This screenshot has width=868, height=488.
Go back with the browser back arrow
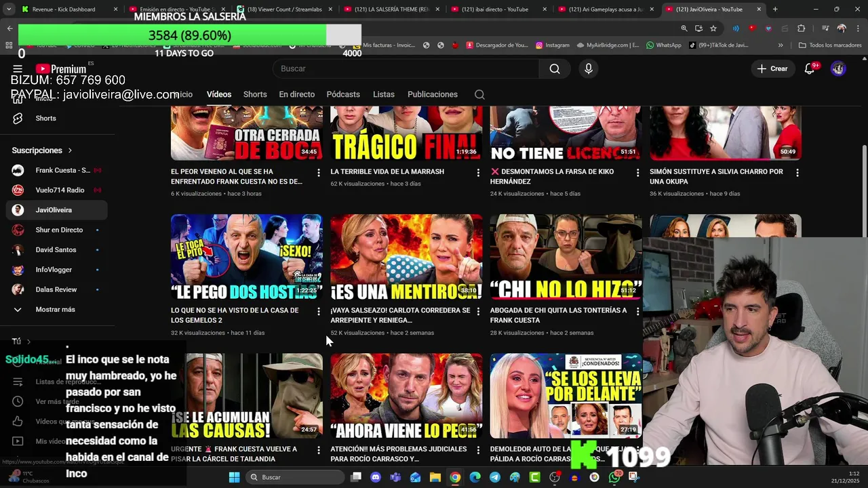9,28
